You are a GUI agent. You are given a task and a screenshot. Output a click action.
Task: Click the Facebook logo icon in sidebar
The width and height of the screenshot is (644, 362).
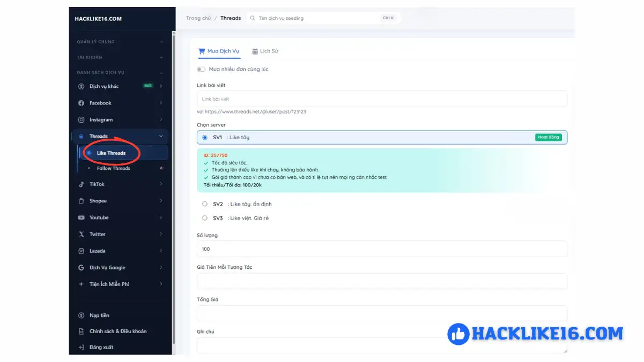82,103
